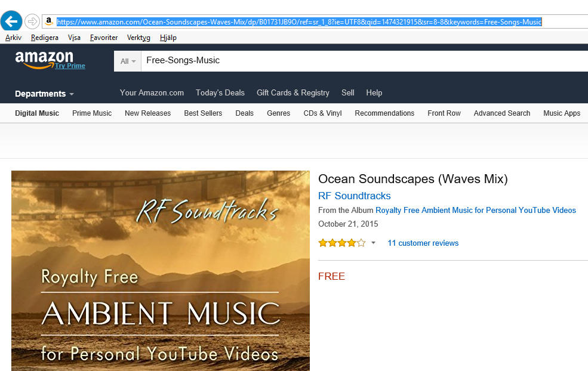Viewport: 588px width, 371px height.
Task: Open the Front Row tab
Action: point(444,113)
